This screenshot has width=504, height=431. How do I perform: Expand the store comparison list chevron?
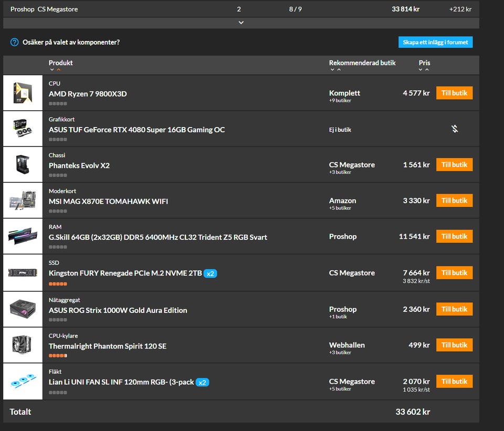pyautogui.click(x=241, y=23)
